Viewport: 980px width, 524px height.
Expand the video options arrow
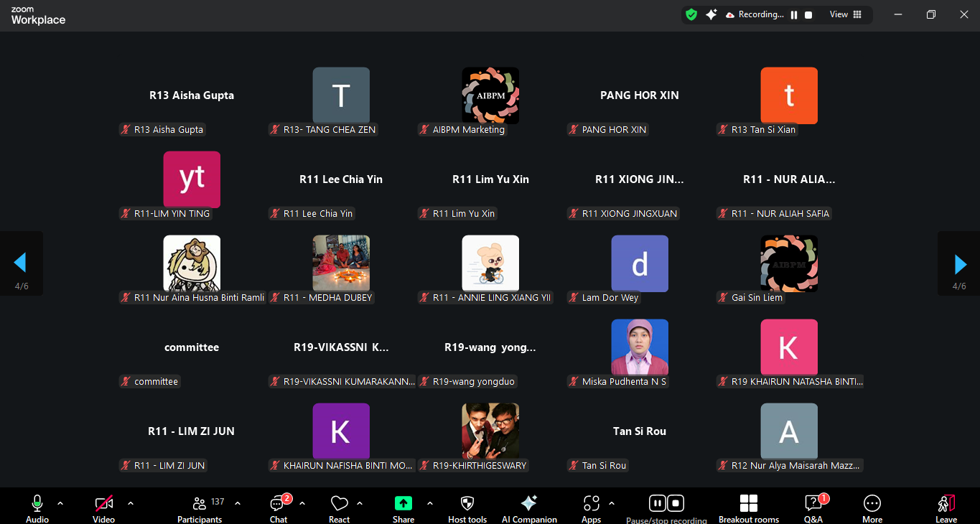pos(131,503)
